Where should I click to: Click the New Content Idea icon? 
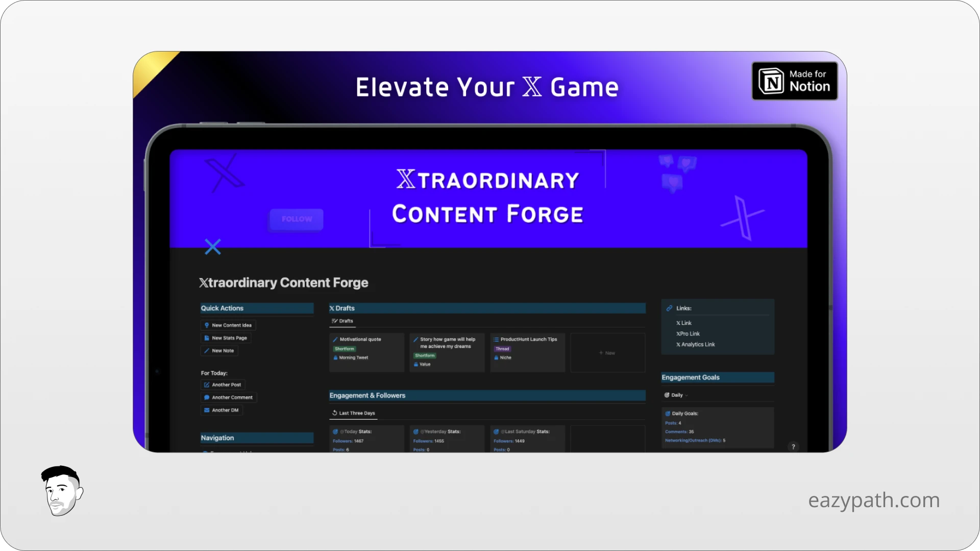[x=207, y=325]
